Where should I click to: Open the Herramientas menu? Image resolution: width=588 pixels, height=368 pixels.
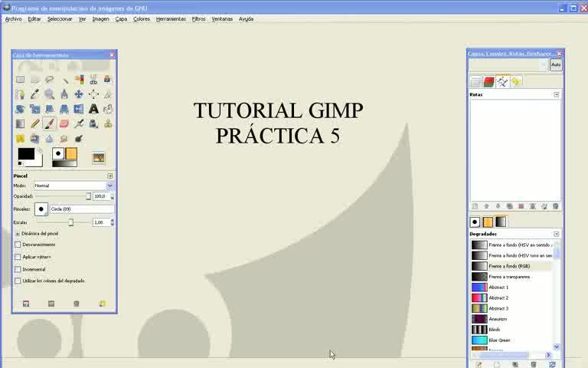click(x=171, y=18)
